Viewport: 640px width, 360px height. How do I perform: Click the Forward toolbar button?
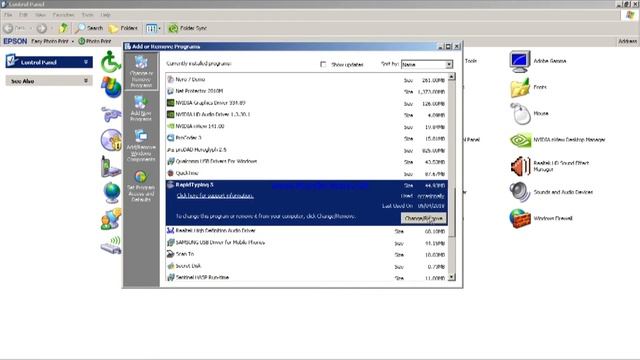tap(42, 28)
